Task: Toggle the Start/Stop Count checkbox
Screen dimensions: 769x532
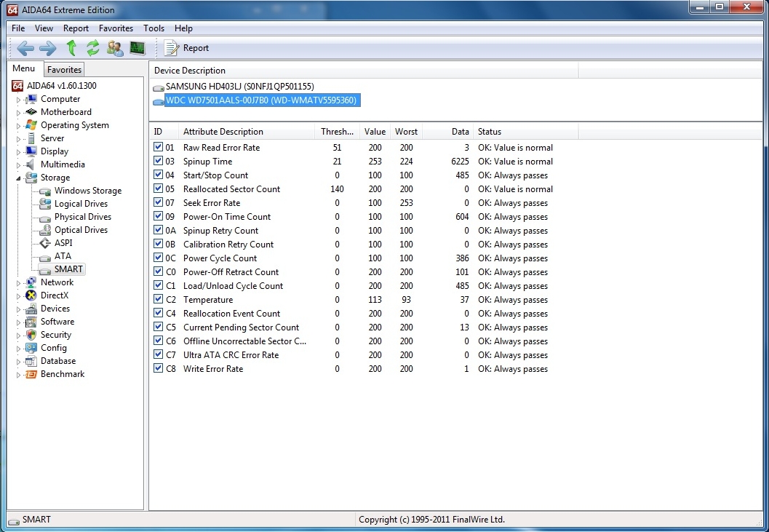Action: tap(158, 174)
